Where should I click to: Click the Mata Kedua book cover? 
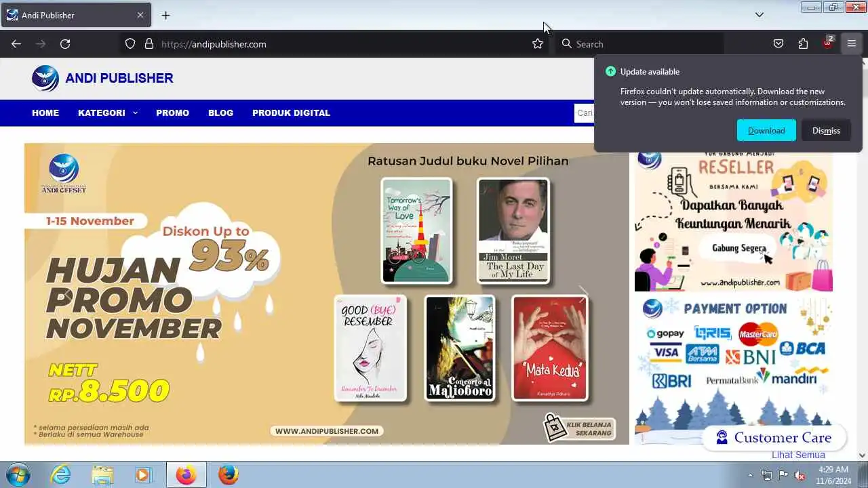[x=549, y=348]
